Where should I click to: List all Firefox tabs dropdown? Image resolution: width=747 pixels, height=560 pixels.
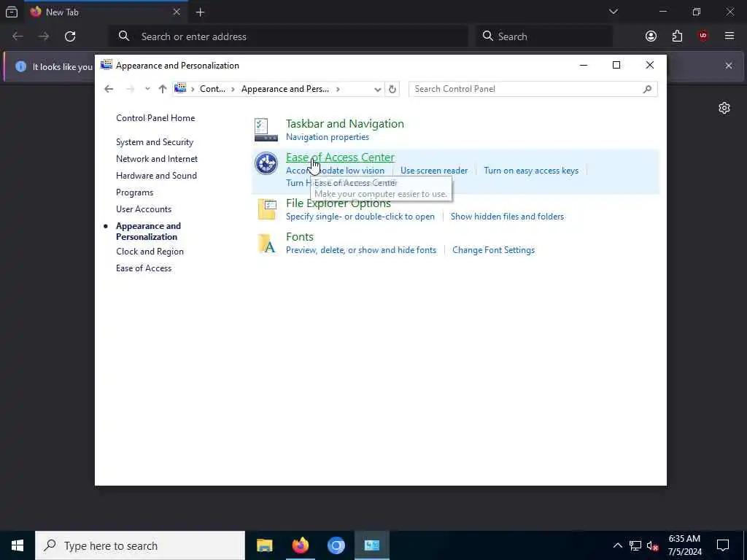613,12
